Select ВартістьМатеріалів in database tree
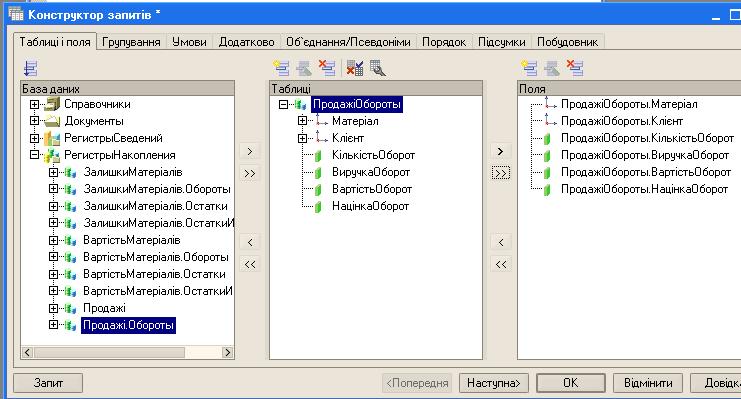 click(131, 240)
